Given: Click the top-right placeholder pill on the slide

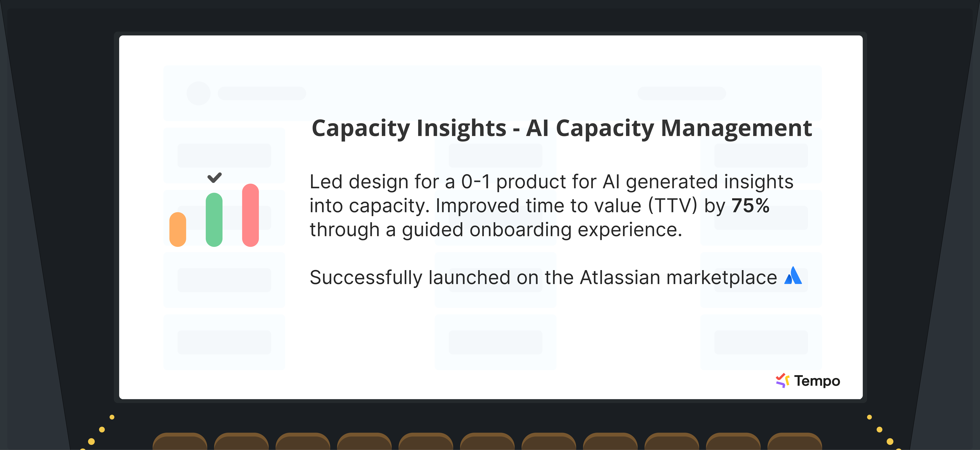Looking at the screenshot, I should click(x=681, y=93).
